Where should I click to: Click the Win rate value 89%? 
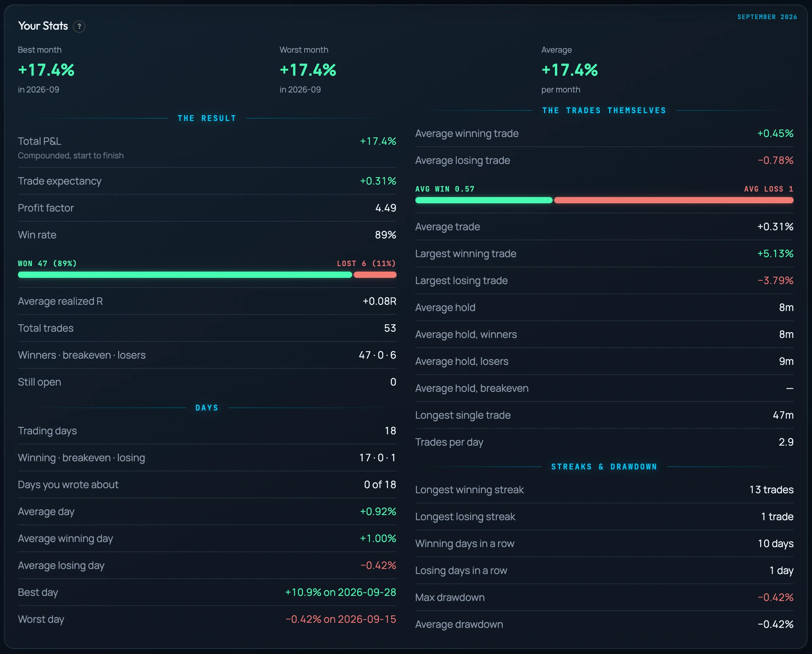pos(385,235)
